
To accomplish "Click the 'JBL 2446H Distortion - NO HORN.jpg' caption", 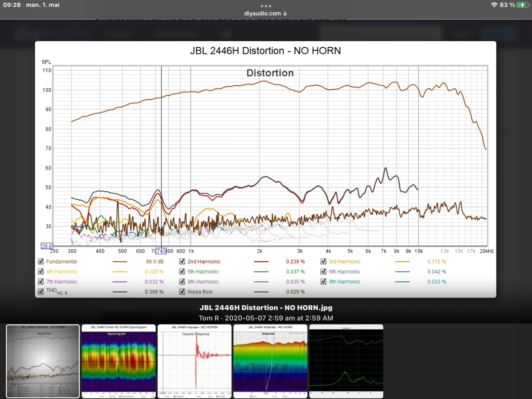I will pyautogui.click(x=266, y=308).
